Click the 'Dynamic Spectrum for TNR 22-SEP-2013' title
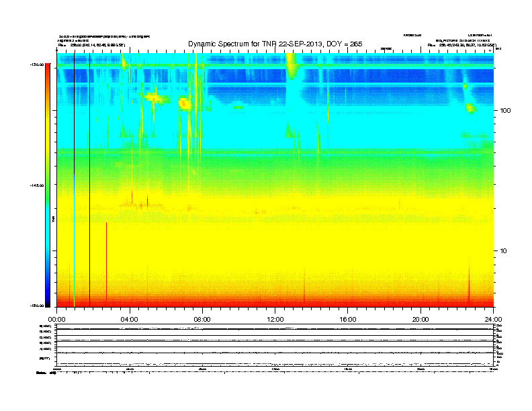532x411 pixels. pyautogui.click(x=275, y=44)
